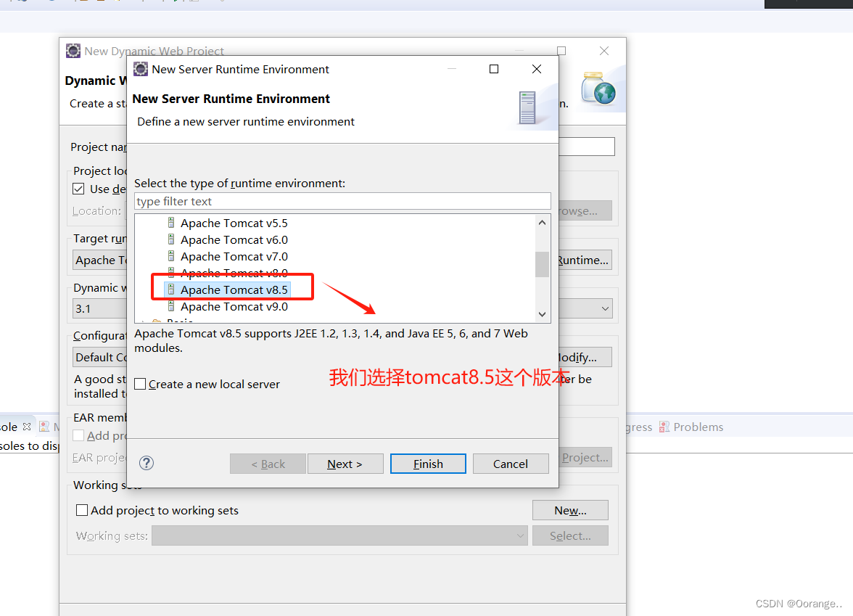
Task: Open the Configuration combo box
Action: pyautogui.click(x=100, y=358)
